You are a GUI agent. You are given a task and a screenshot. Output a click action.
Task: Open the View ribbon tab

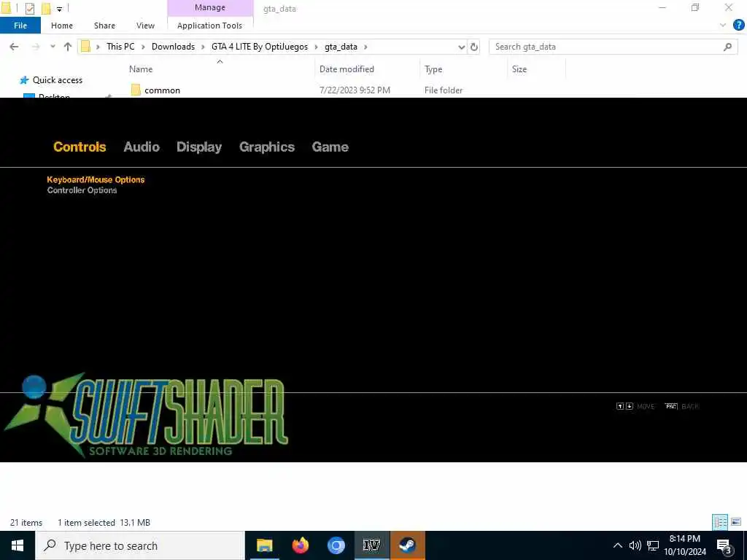(x=145, y=26)
